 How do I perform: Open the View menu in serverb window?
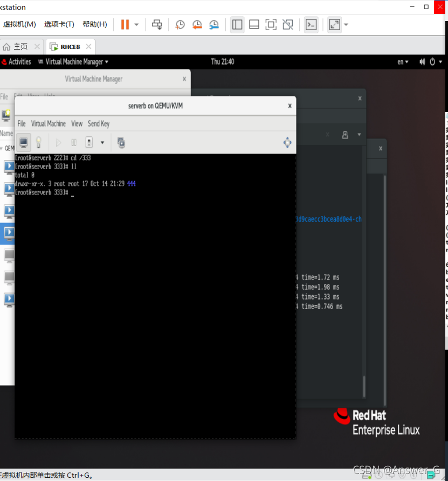[77, 124]
